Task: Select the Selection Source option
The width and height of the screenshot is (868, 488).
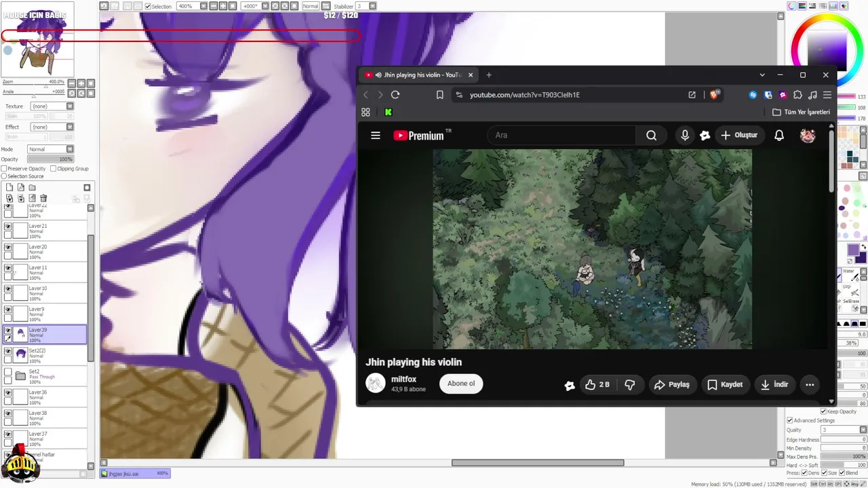Action: [x=3, y=176]
